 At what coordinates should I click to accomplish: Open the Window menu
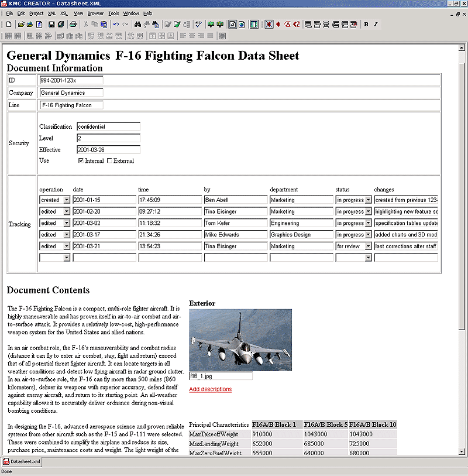tap(131, 13)
